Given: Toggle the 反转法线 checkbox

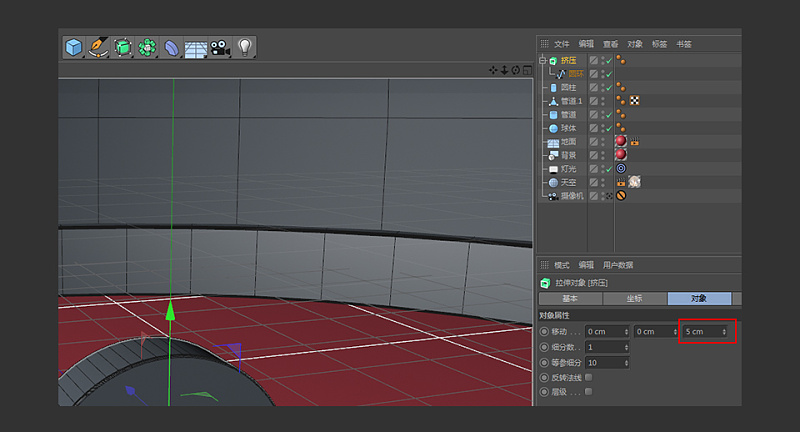Looking at the screenshot, I should [x=588, y=377].
